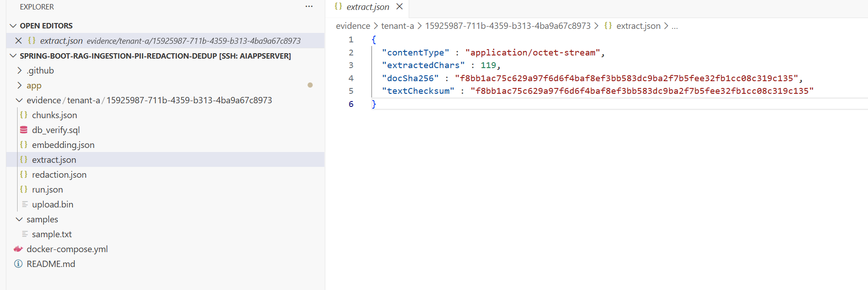
Task: Click the file icon beside upload.bin
Action: [x=25, y=204]
